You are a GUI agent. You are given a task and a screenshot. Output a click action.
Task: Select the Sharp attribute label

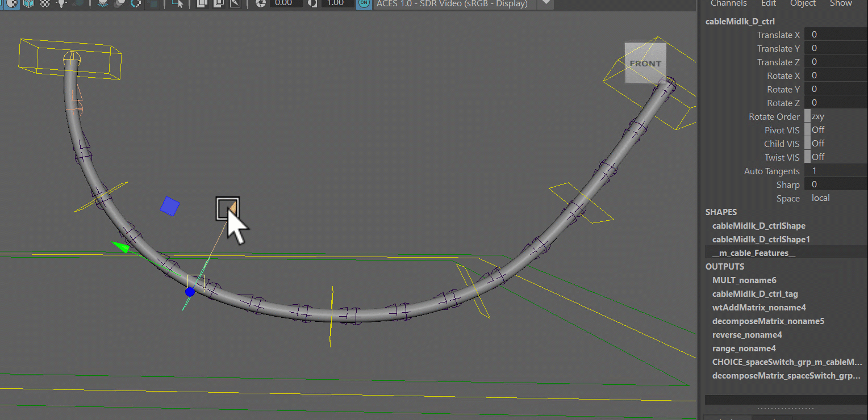point(788,185)
